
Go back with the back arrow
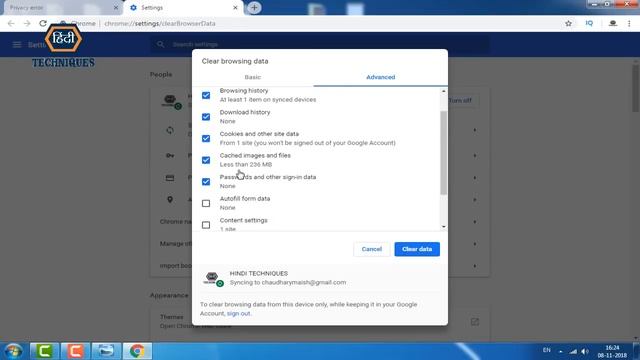11,24
